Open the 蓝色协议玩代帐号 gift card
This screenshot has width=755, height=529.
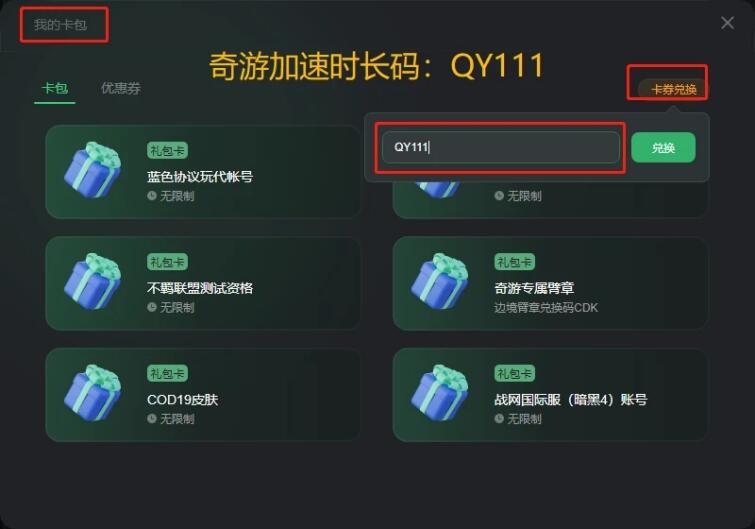tap(203, 172)
